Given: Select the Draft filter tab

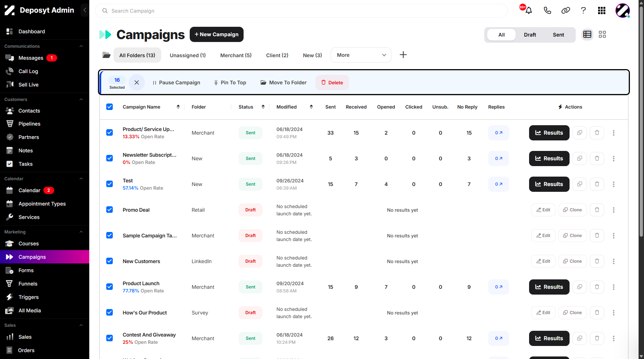Looking at the screenshot, I should point(530,35).
